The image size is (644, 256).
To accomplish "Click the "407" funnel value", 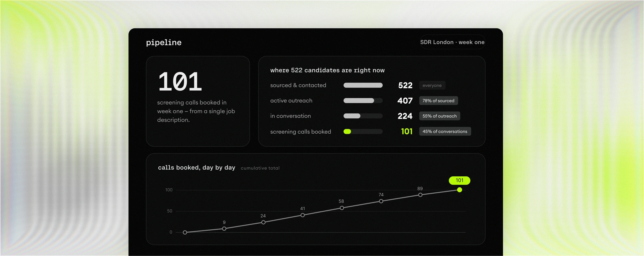I will [405, 101].
